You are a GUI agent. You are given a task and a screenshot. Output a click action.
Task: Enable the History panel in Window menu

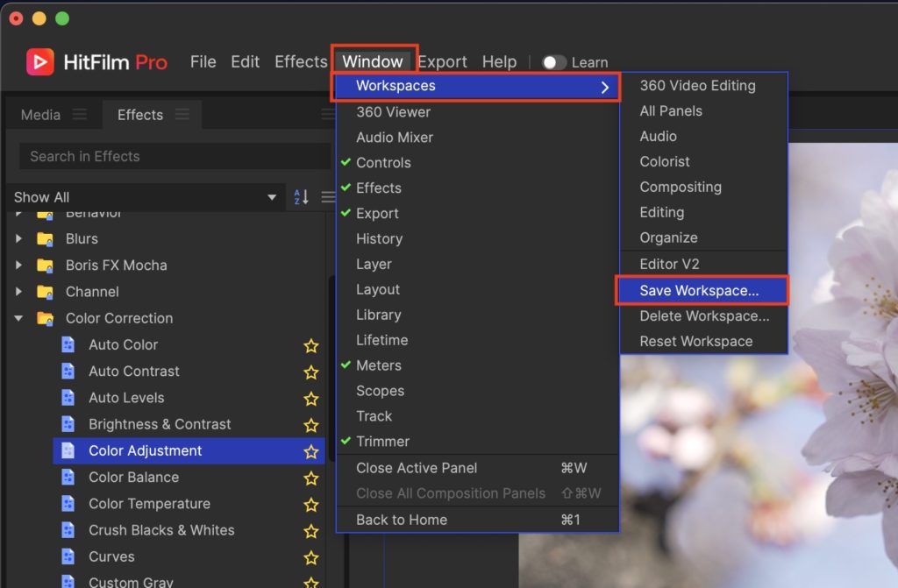[478, 238]
